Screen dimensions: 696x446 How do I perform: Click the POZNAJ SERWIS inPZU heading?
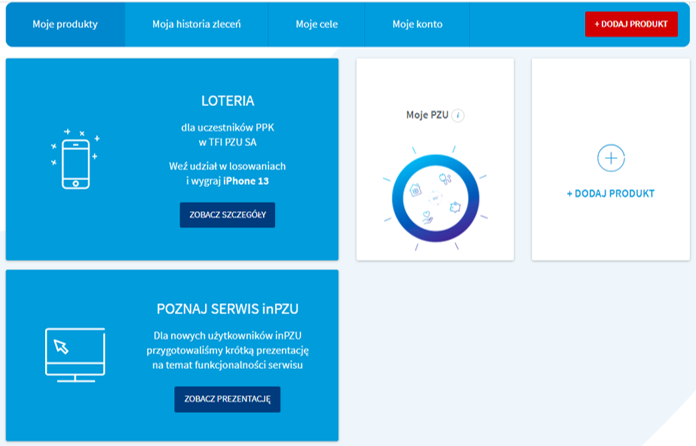[228, 309]
